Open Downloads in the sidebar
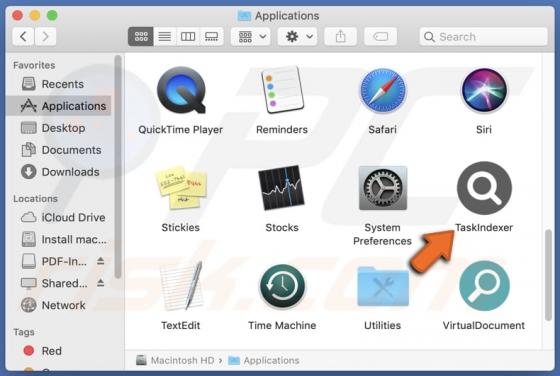The height and width of the screenshot is (376, 560). coord(59,172)
